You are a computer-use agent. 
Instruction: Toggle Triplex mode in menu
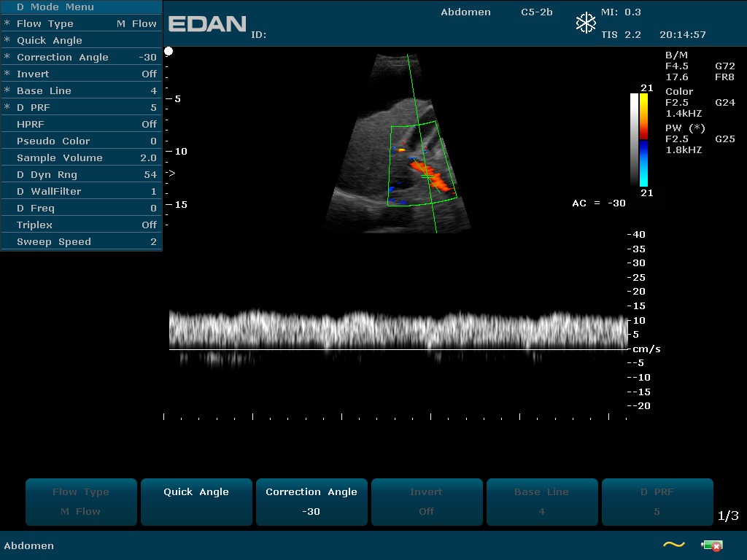(x=81, y=225)
